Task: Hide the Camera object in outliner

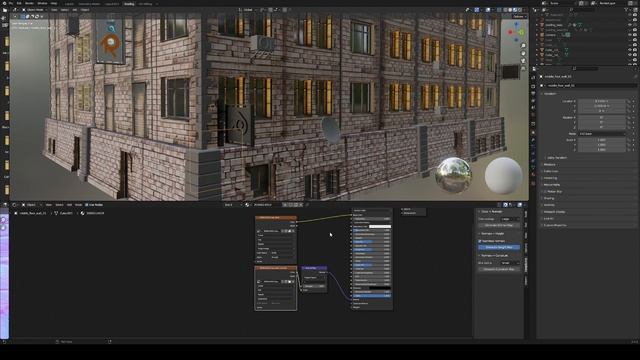Action: click(630, 35)
